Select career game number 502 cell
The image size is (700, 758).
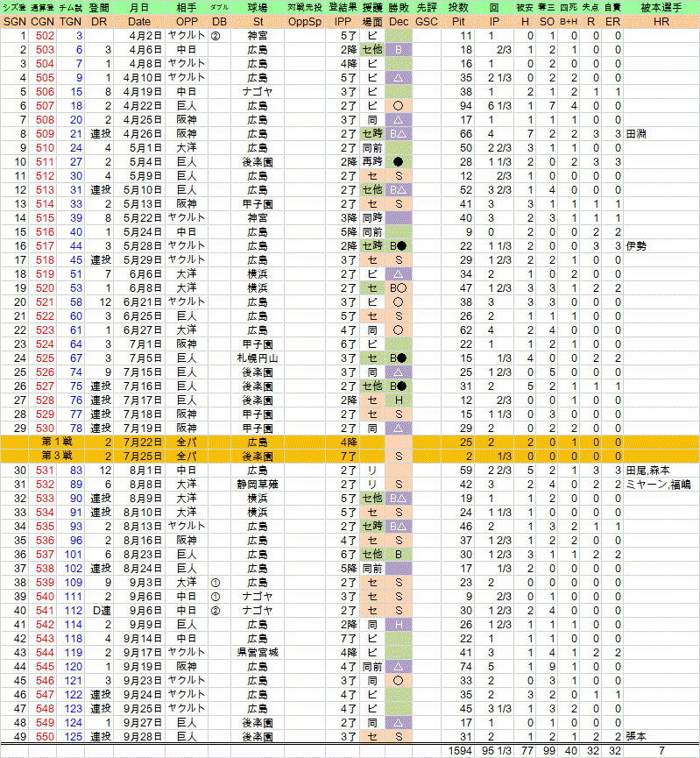click(45, 36)
